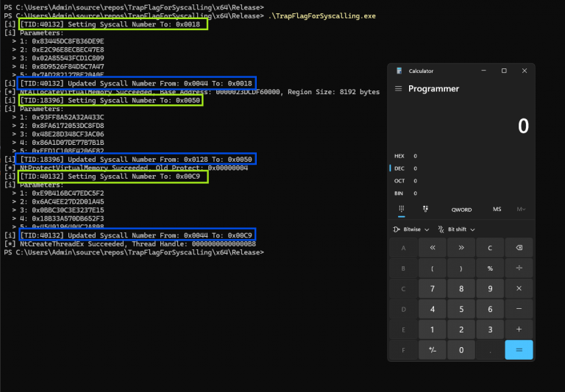This screenshot has height=392, width=565.
Task: Click the divide operator key
Action: [519, 268]
